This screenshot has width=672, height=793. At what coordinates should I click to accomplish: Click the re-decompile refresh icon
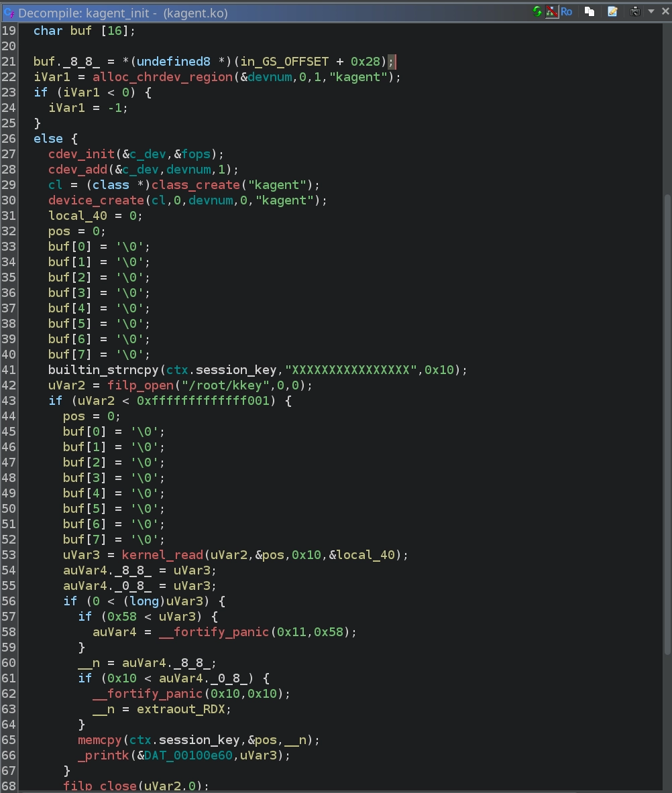pyautogui.click(x=537, y=11)
